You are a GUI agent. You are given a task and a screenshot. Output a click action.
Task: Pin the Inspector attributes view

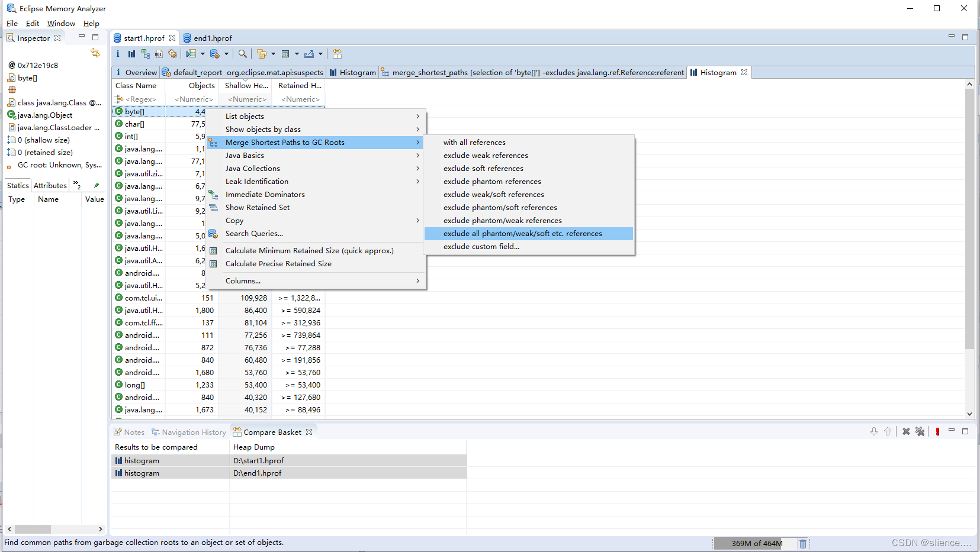pos(96,185)
